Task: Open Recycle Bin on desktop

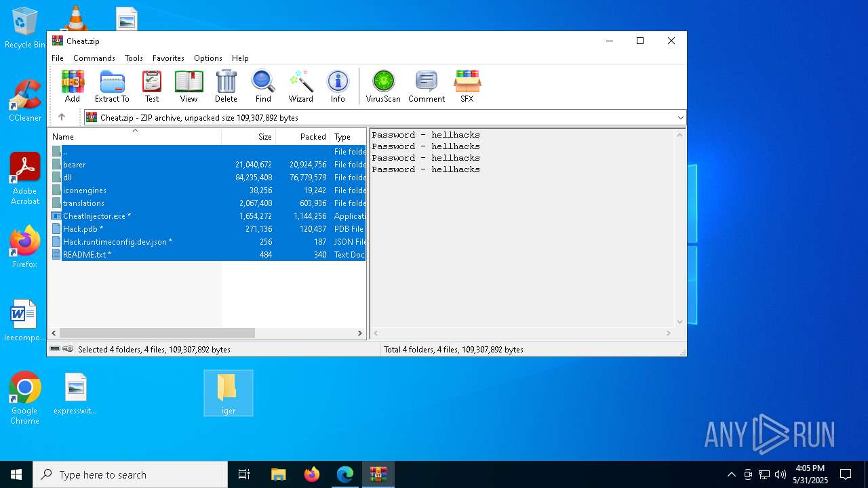Action: pos(25,28)
